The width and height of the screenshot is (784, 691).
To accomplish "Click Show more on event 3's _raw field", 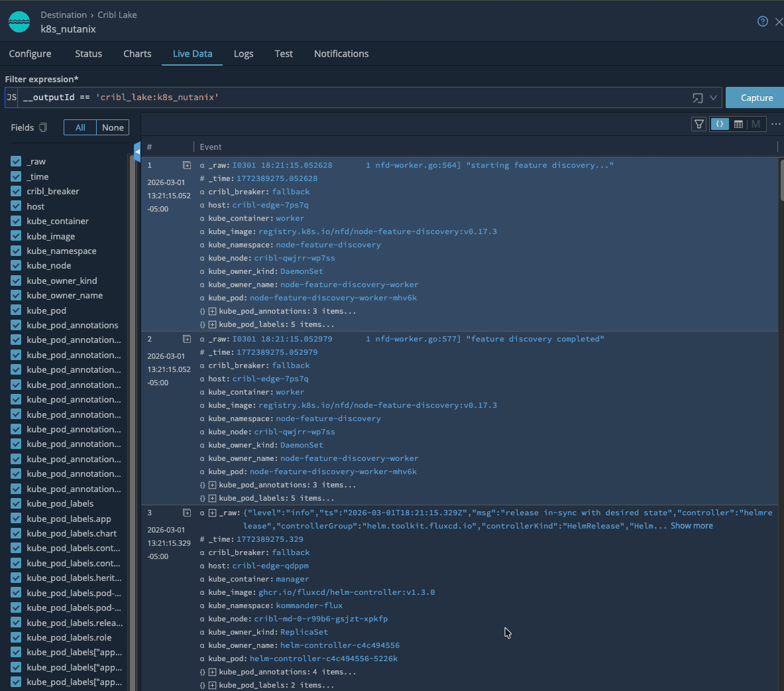I will tap(692, 526).
